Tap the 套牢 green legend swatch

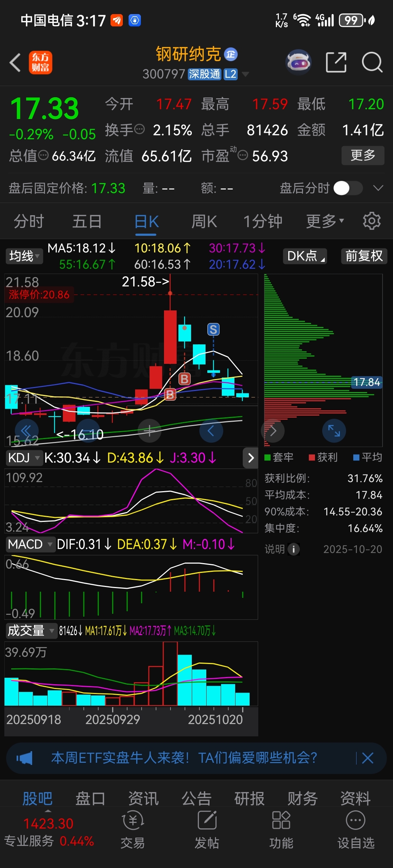click(268, 458)
